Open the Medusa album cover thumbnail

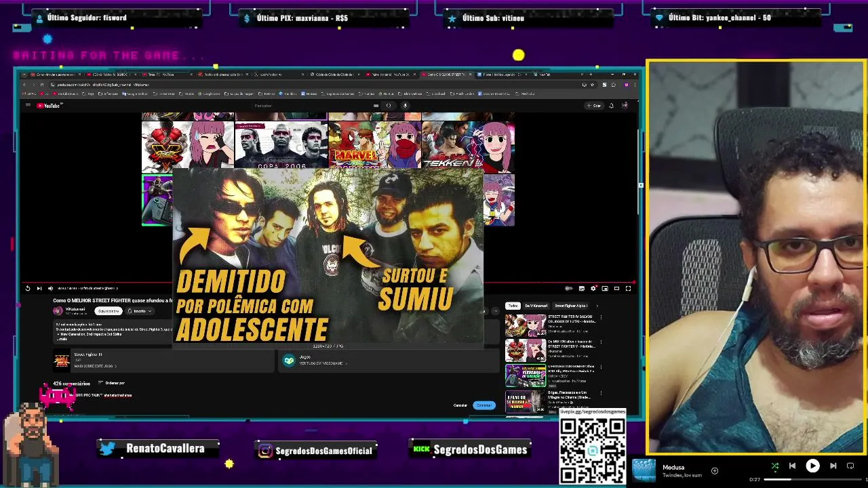(x=644, y=470)
